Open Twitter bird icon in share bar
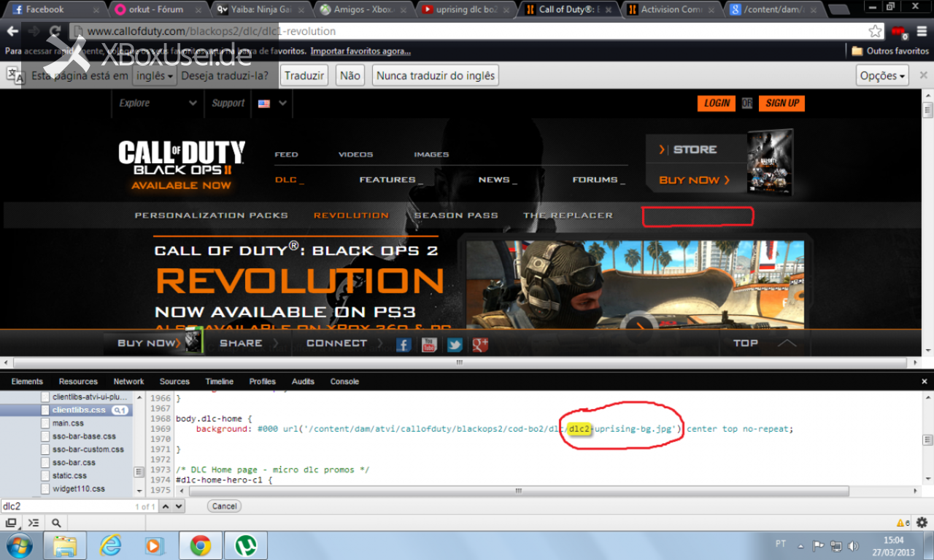This screenshot has width=934, height=560. pyautogui.click(x=455, y=345)
